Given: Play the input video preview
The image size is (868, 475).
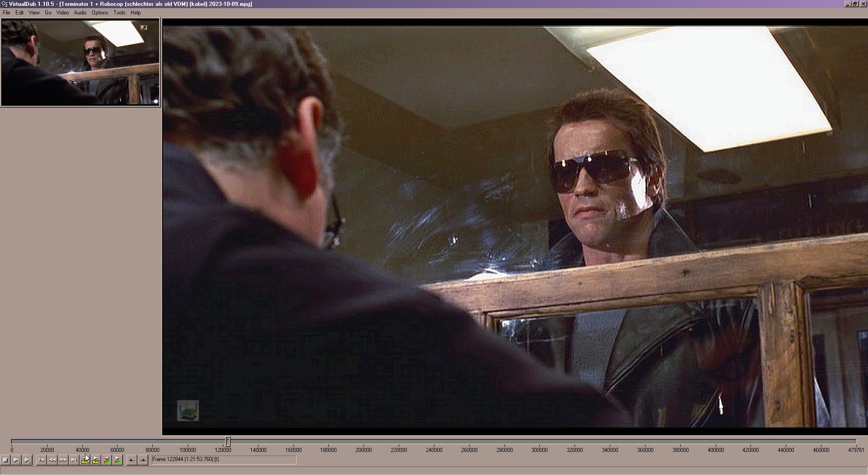Looking at the screenshot, I should click(16, 460).
